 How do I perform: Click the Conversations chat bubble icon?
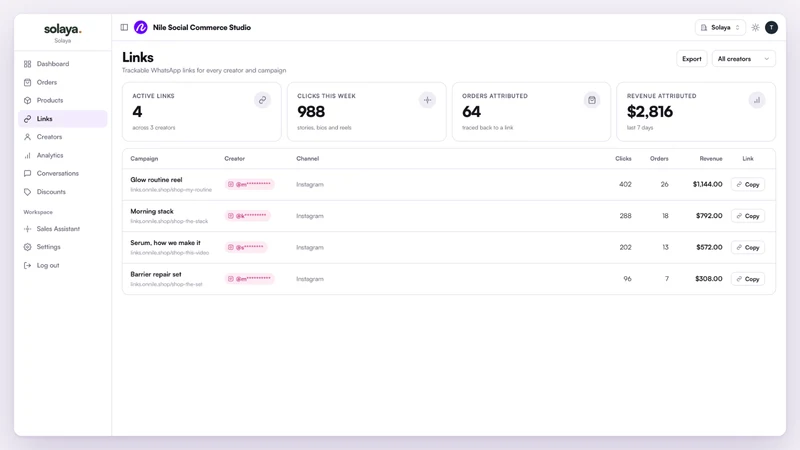pos(28,173)
